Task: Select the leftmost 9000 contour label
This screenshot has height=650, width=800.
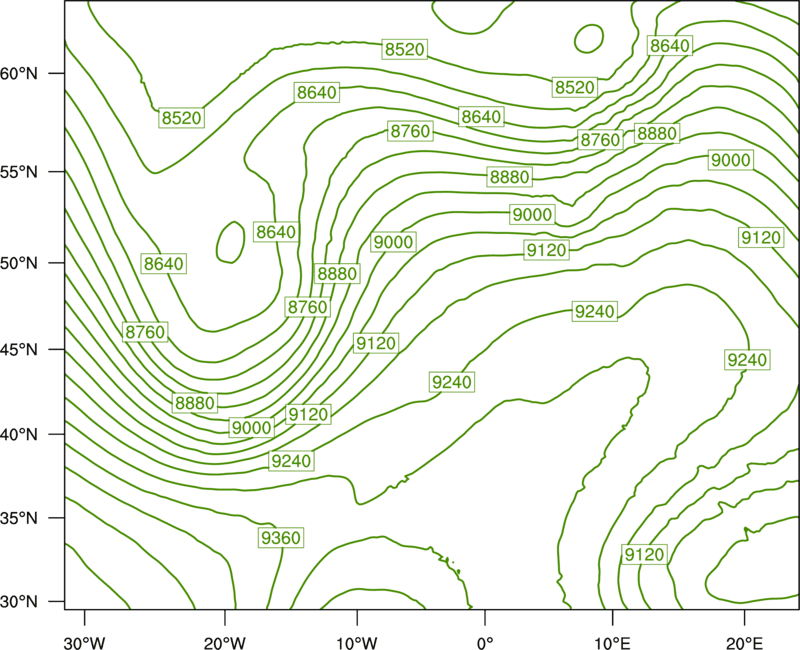Action: pos(251,428)
